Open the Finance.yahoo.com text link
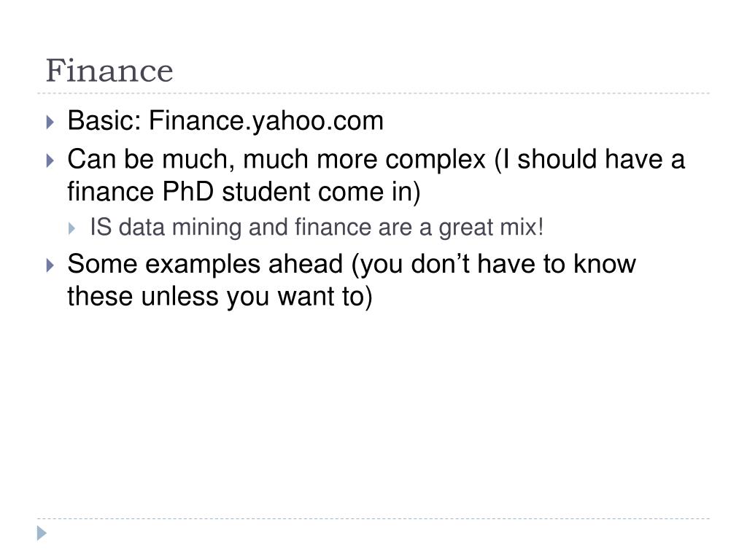Viewport: 747px width, 560px height. (x=266, y=121)
